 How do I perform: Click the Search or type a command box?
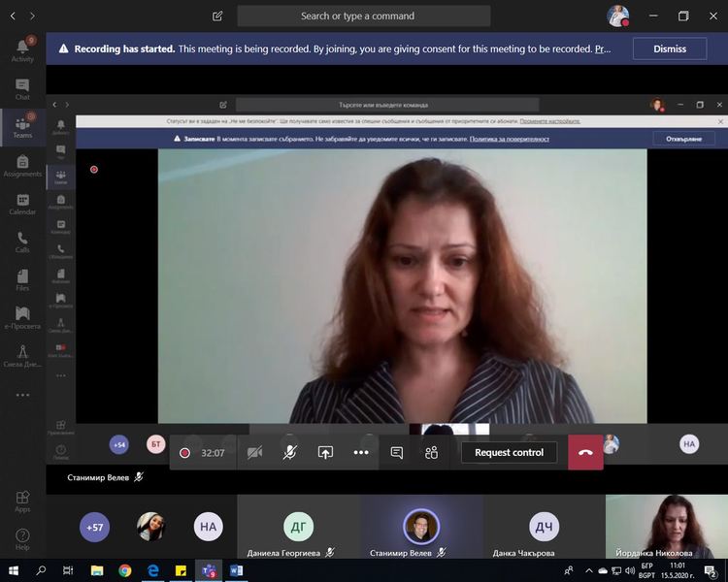point(363,16)
